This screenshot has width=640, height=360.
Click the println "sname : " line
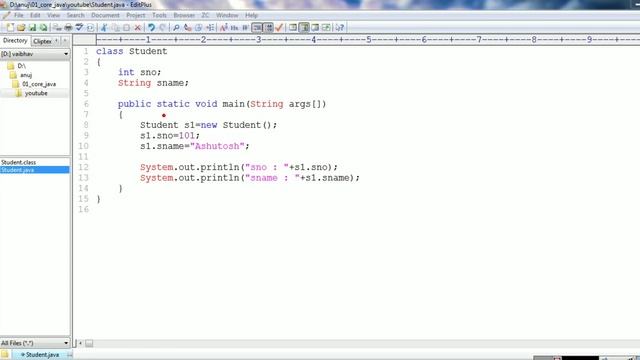point(250,178)
